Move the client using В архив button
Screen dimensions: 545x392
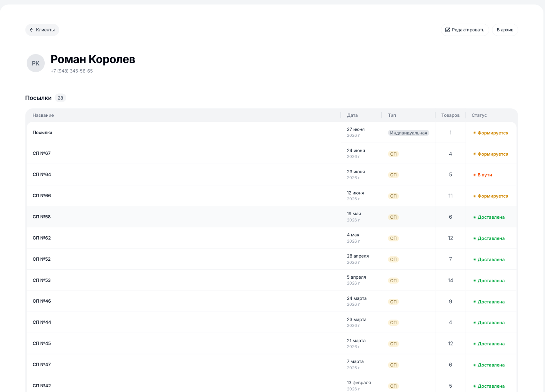point(505,30)
